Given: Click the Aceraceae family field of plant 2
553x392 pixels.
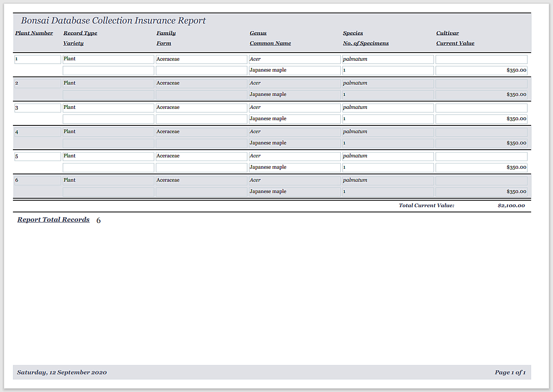Looking at the screenshot, I should pos(202,83).
